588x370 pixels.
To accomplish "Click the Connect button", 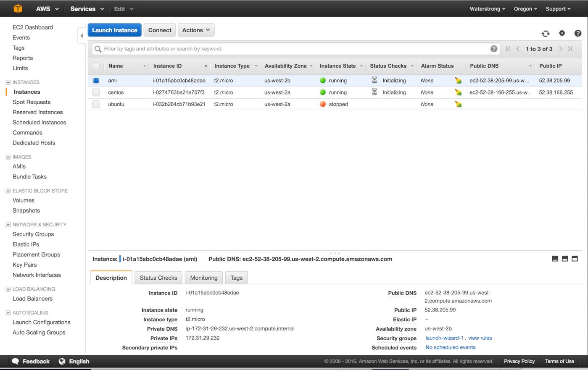I will point(160,30).
